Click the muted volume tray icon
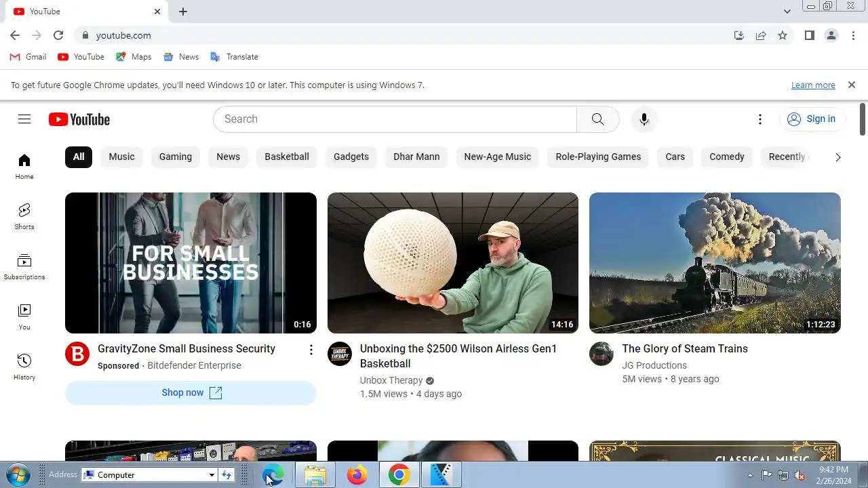This screenshot has height=488, width=868. 800,475
